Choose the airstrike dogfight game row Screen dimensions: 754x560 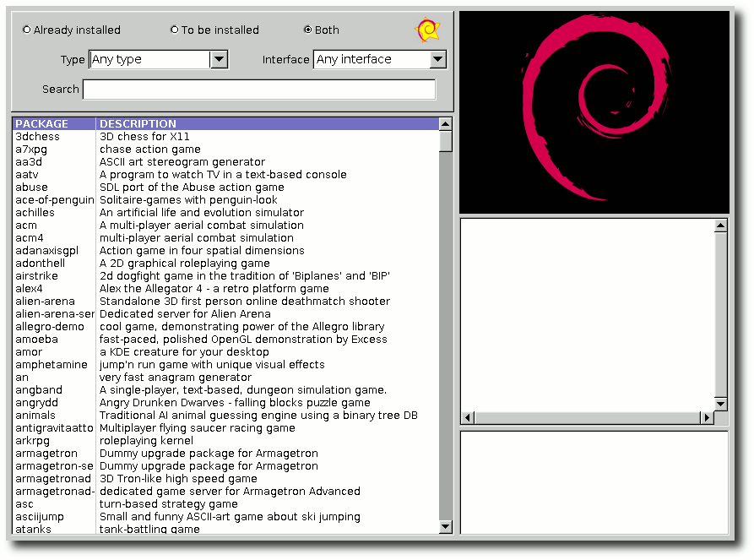226,276
